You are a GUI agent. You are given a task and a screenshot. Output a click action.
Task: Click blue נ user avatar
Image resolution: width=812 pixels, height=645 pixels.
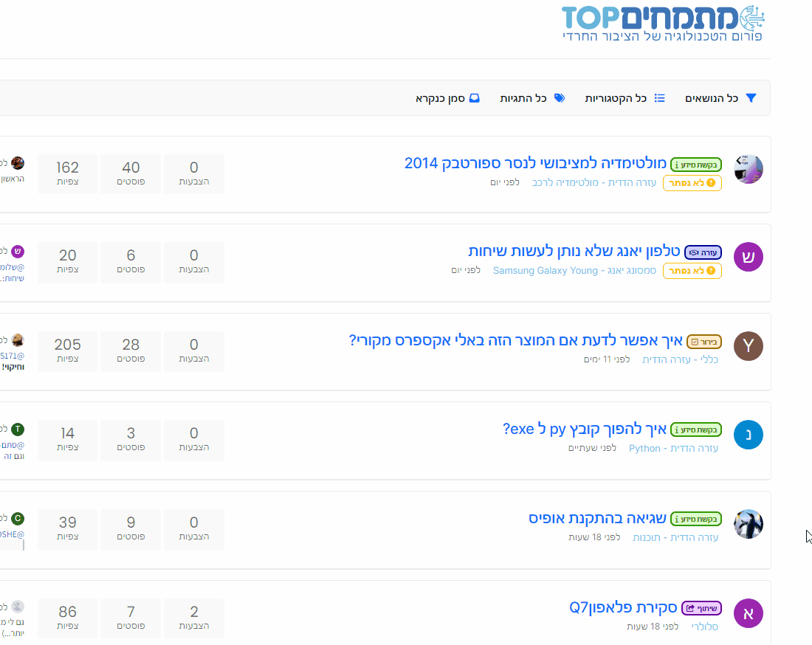click(x=748, y=435)
